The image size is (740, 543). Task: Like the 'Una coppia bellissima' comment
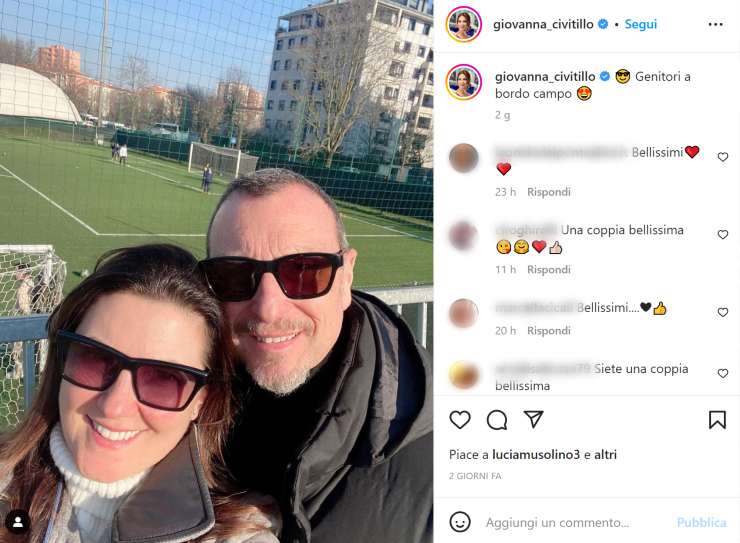(x=723, y=234)
